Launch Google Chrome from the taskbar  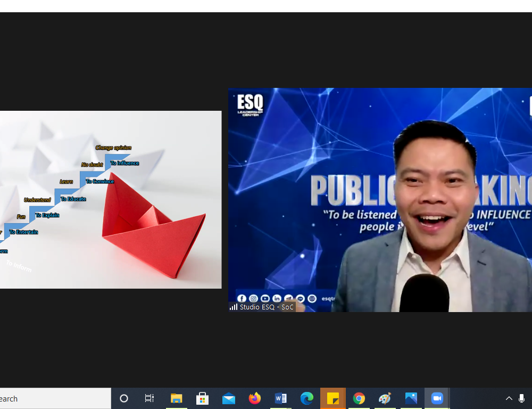pyautogui.click(x=359, y=398)
